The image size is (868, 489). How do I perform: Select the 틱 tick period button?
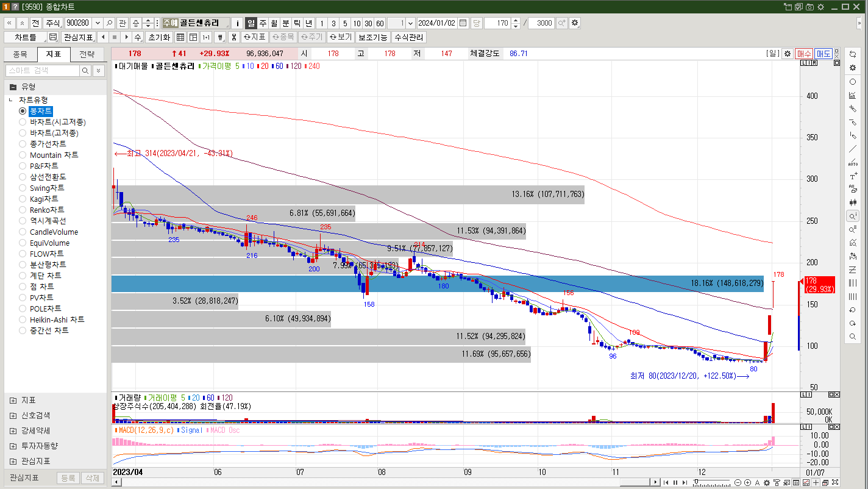click(x=297, y=23)
